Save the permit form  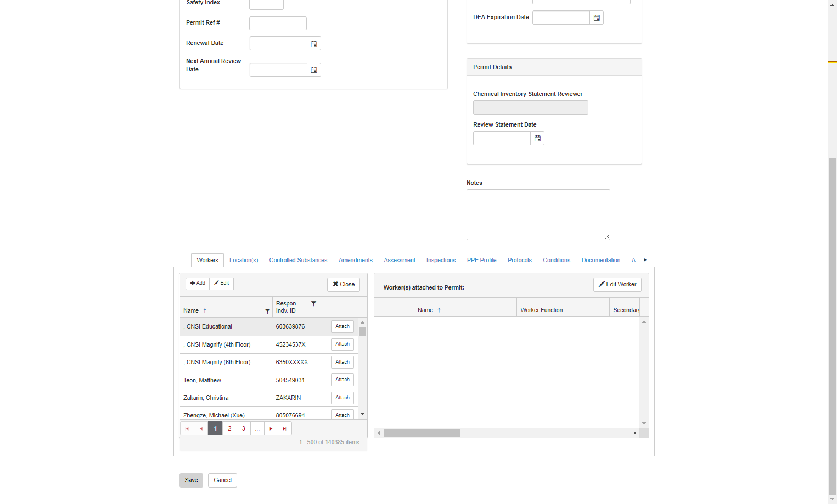[191, 480]
